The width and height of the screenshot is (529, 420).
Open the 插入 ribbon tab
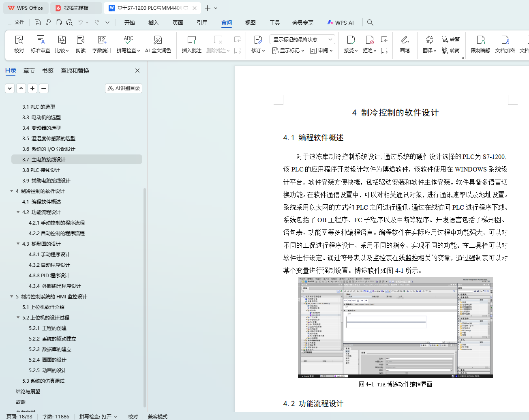(x=154, y=23)
